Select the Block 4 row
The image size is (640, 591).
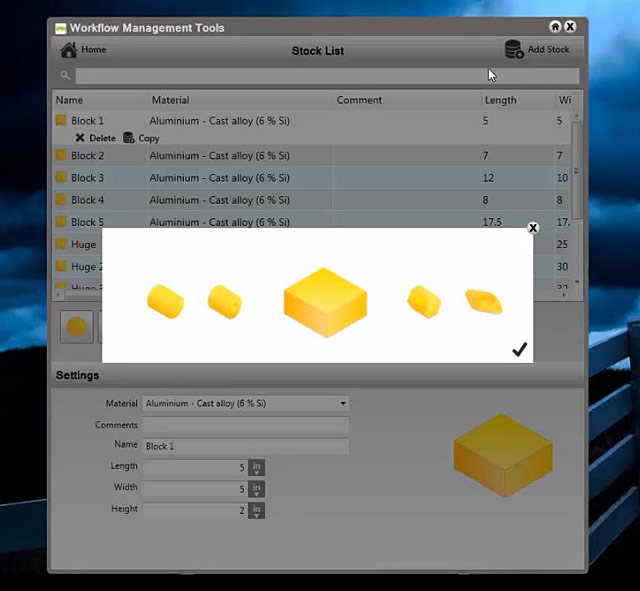click(312, 200)
